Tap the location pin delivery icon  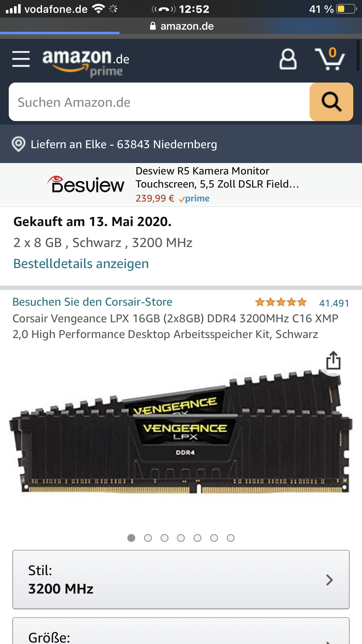(18, 144)
